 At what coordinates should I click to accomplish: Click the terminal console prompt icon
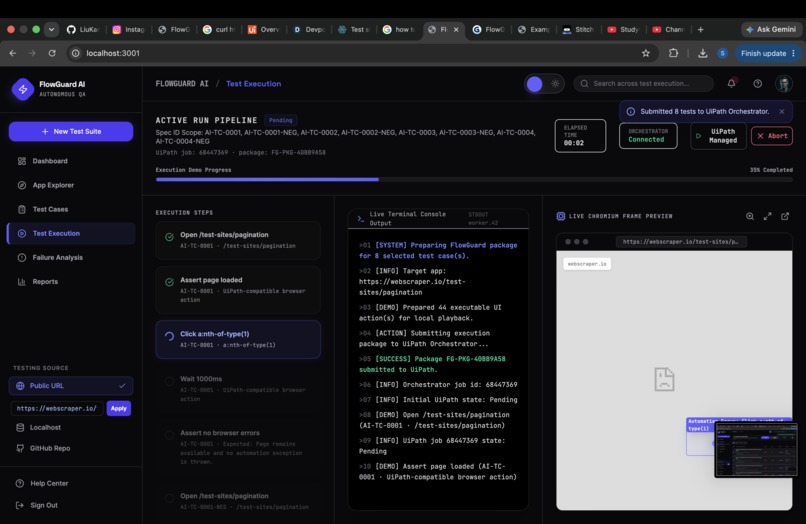pyautogui.click(x=361, y=219)
